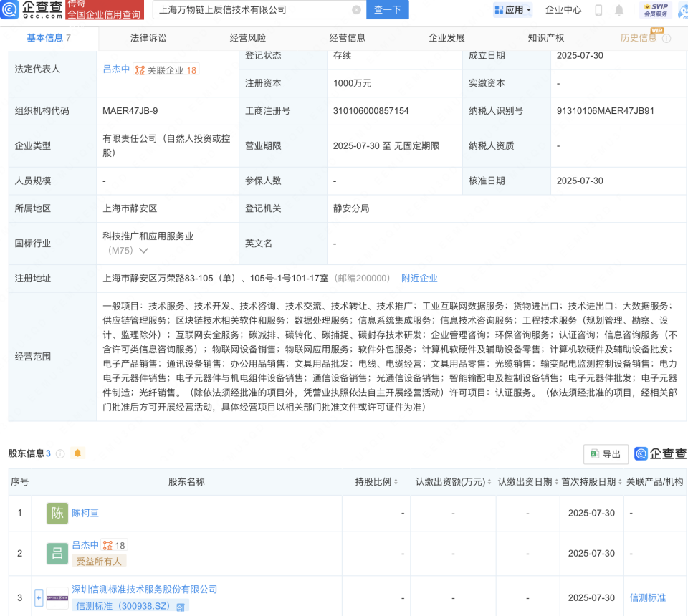Clear the search box text
This screenshot has width=688, height=616.
point(357,9)
